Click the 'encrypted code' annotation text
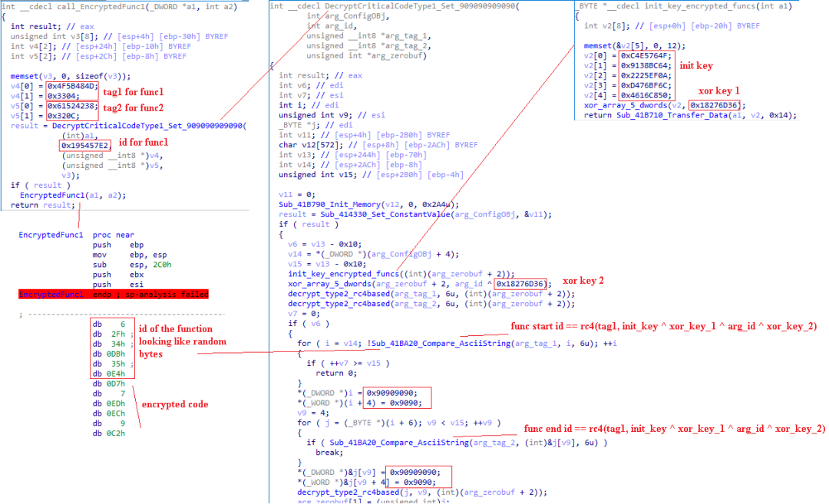 [x=174, y=404]
